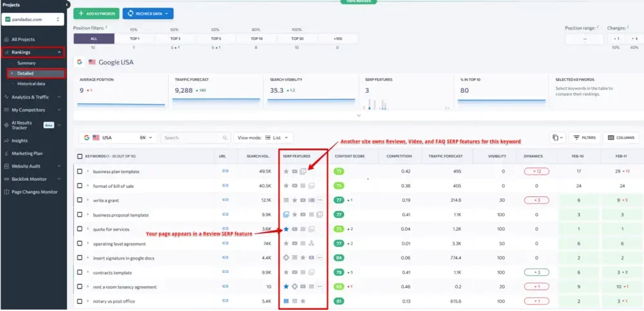Click crosshair icon in rent a room tenancy agreement row
The height and width of the screenshot is (311, 644).
(x=294, y=287)
